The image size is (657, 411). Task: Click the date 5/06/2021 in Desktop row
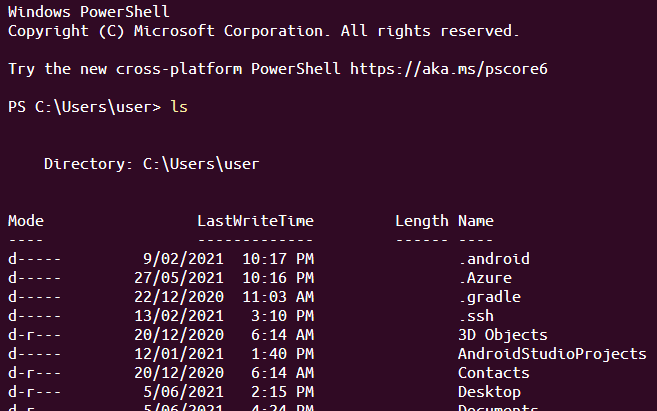click(184, 392)
